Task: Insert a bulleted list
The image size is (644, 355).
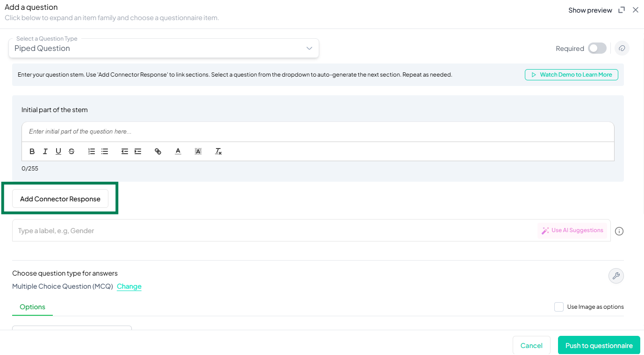Action: (x=105, y=151)
